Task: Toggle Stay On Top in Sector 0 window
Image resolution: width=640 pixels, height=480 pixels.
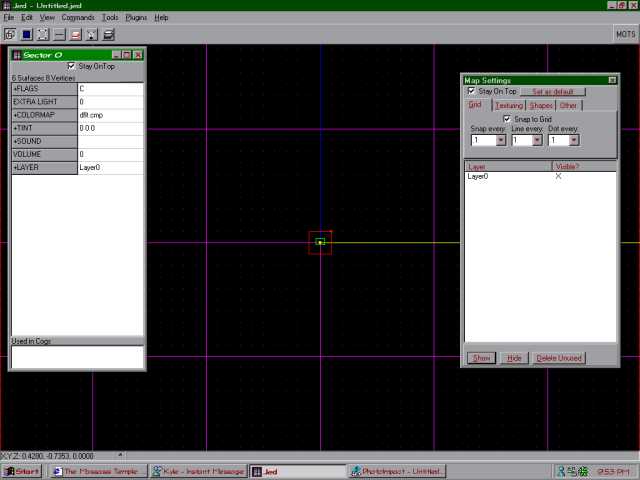Action: 71,66
